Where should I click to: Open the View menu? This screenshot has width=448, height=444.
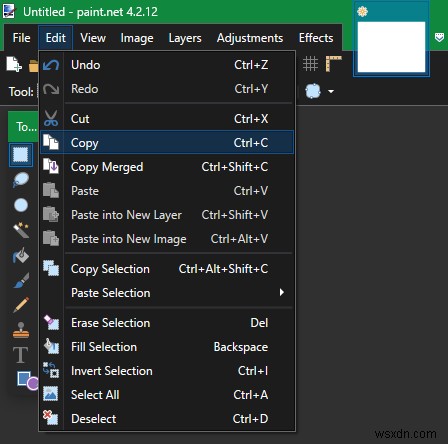click(x=93, y=38)
